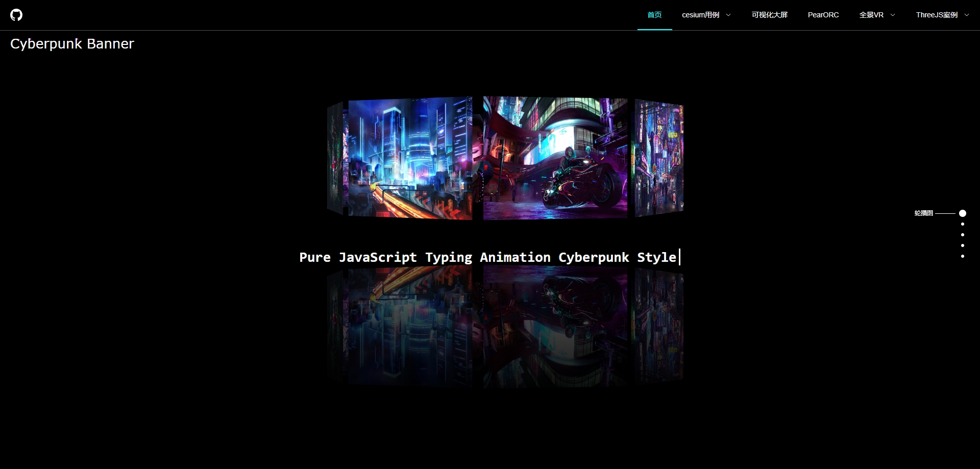Select the neon city skyline carousel image
980x469 pixels.
[410, 158]
